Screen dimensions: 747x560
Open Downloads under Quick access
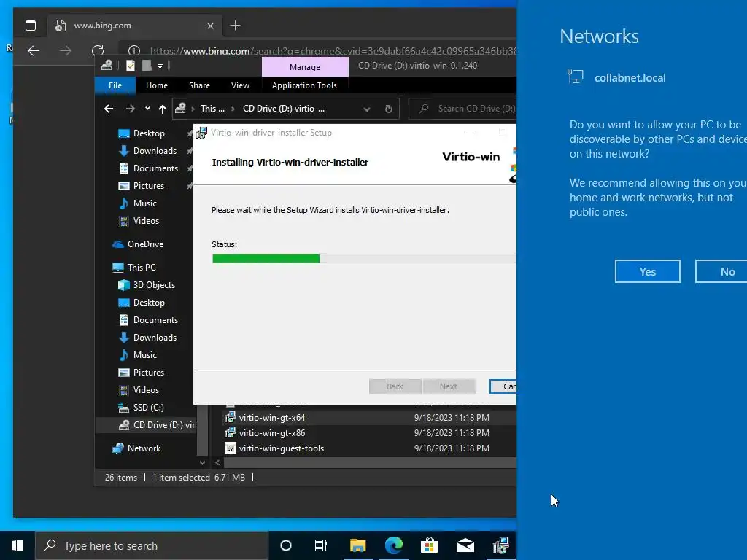[x=155, y=151]
